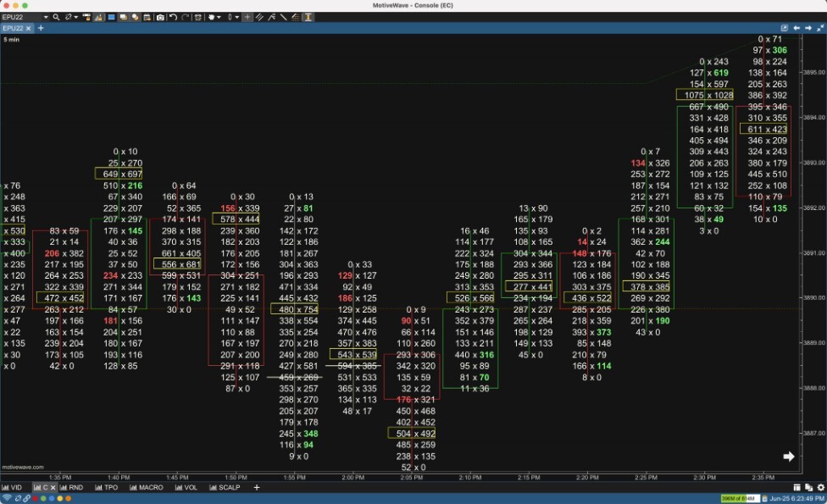Switch to the MACRO page tab

pos(146,488)
